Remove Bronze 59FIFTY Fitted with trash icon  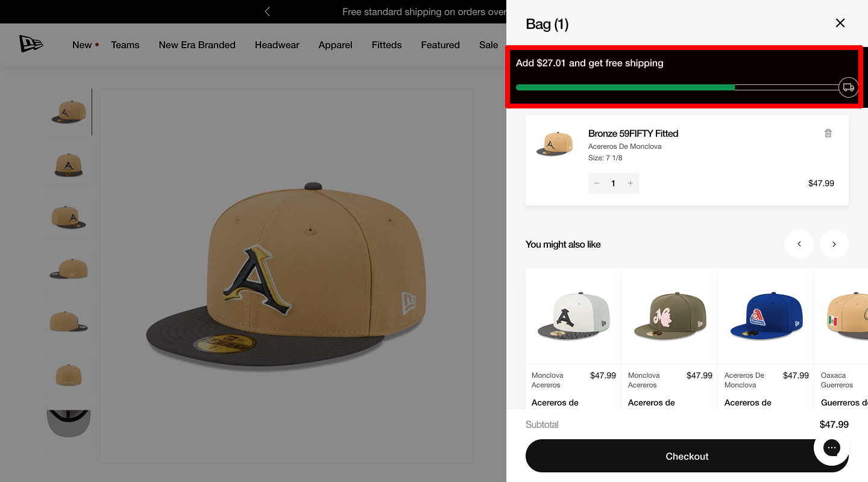tap(828, 133)
